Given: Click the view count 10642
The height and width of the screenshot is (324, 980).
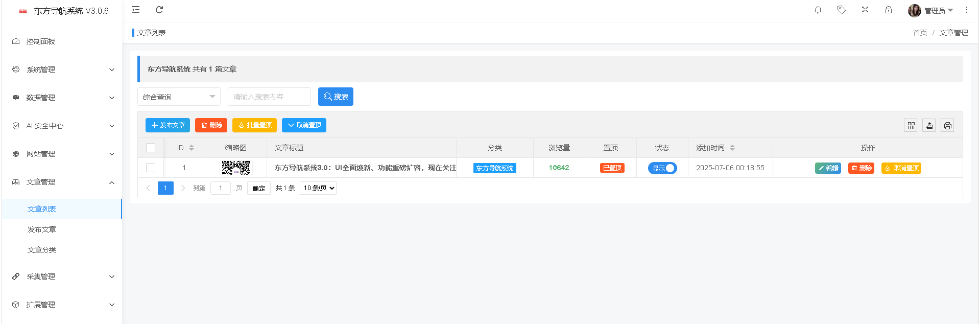Looking at the screenshot, I should tap(559, 168).
